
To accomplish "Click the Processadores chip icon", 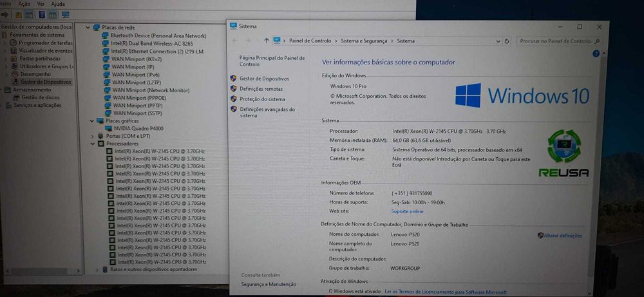I will (100, 144).
